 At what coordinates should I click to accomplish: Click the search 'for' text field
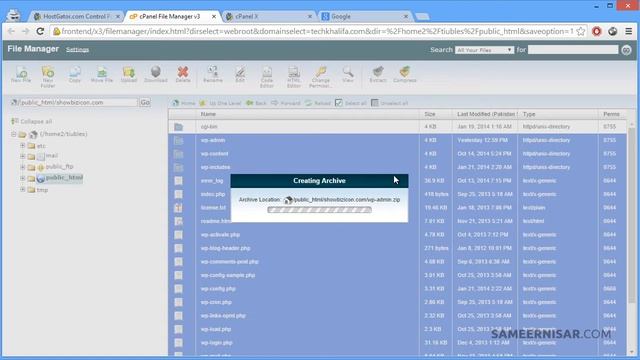point(573,50)
